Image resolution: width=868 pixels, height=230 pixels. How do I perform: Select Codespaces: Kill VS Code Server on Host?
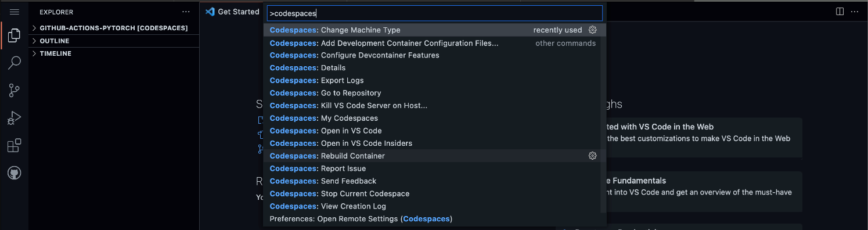click(x=434, y=106)
